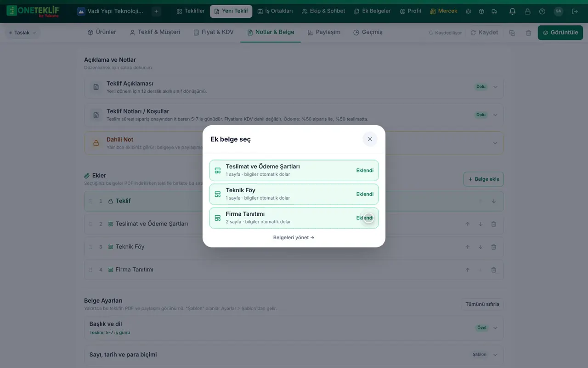Click the notifications bell icon
This screenshot has height=368, width=588.
click(512, 11)
